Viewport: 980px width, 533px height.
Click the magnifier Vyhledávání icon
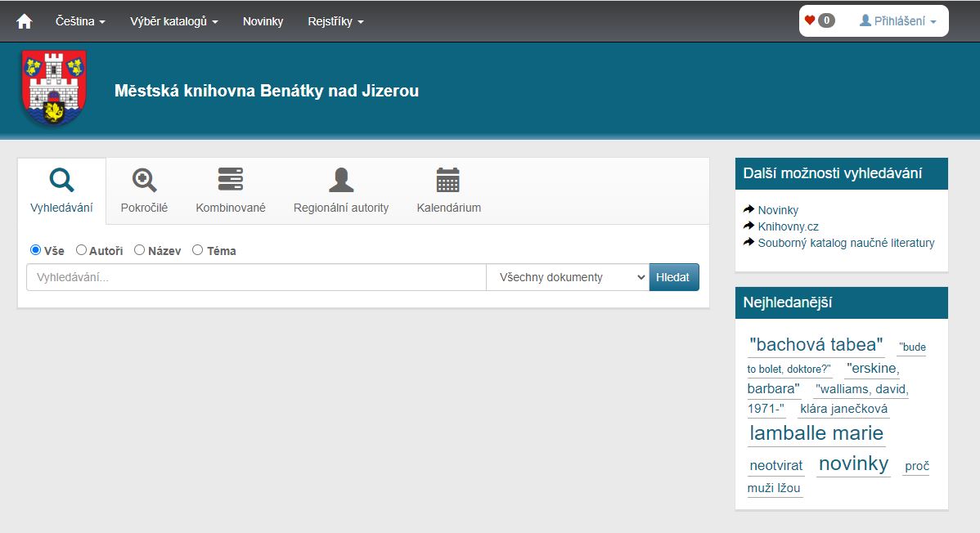(x=61, y=180)
